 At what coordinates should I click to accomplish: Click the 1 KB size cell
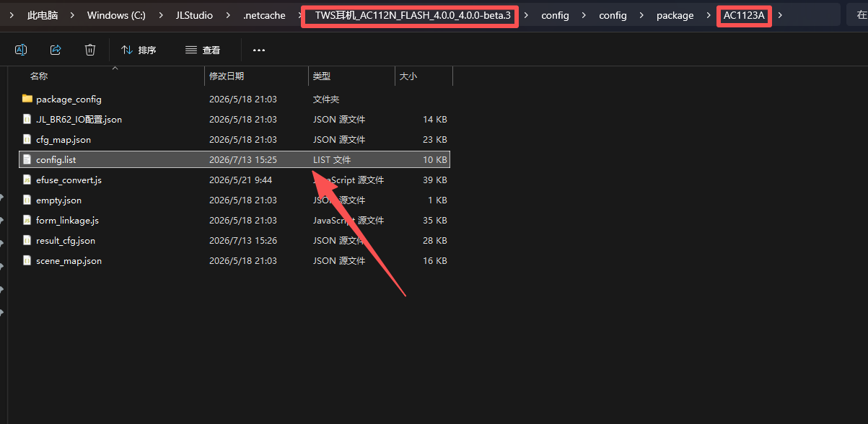pos(437,200)
